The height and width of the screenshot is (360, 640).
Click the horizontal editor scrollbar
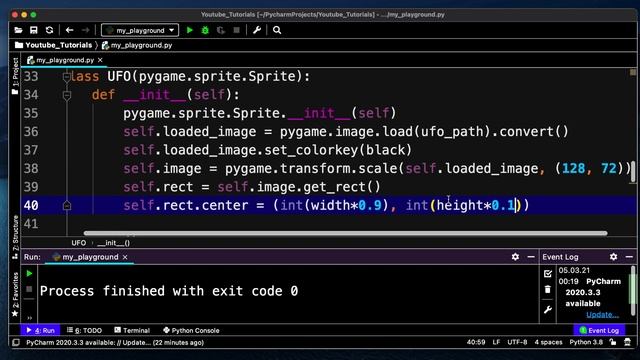(345, 233)
